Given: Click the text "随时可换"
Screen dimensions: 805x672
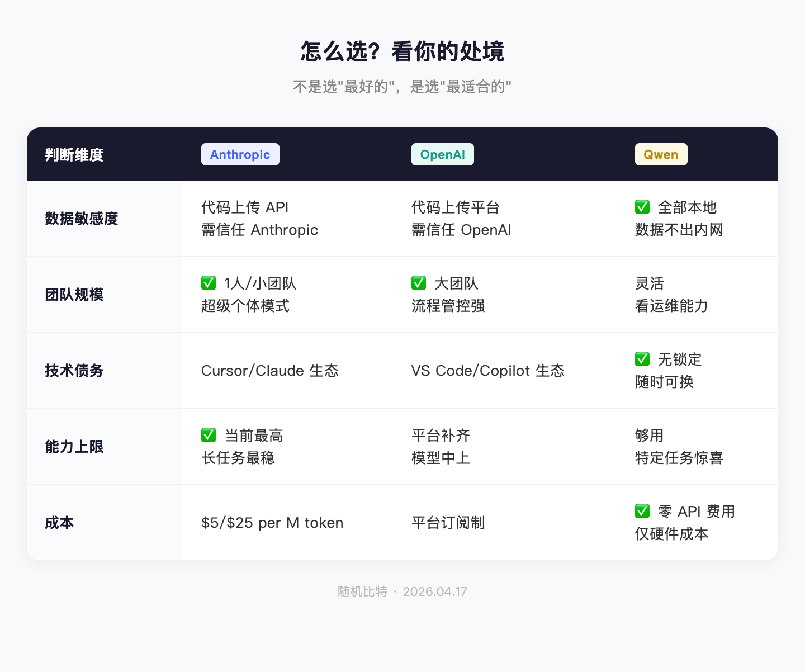Looking at the screenshot, I should point(664,382).
